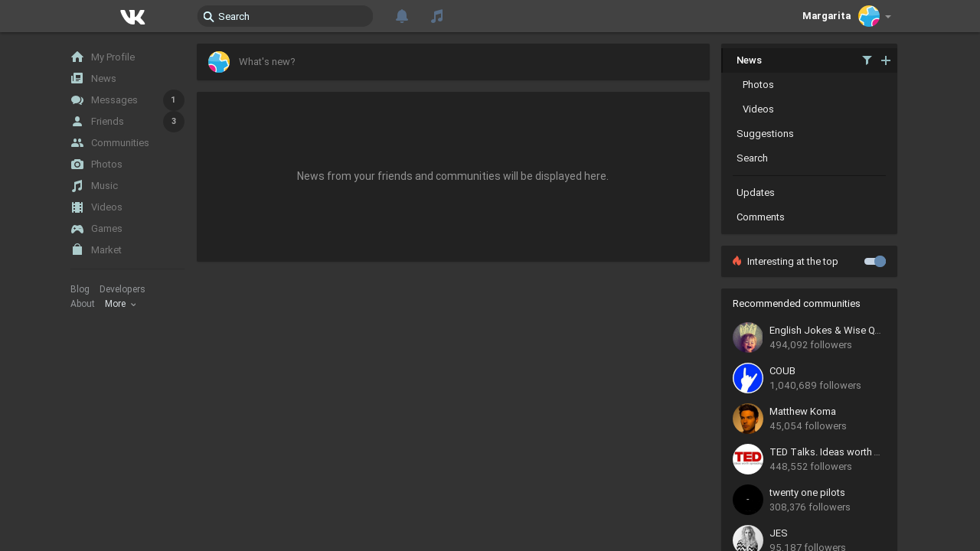Click the unread messages badge
Viewport: 980px width, 551px height.
tap(174, 99)
